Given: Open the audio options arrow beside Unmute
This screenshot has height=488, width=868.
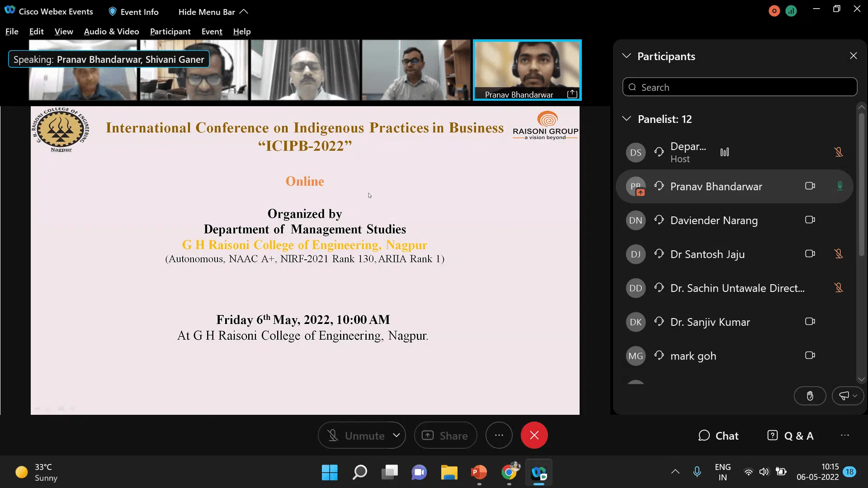Looking at the screenshot, I should coord(396,436).
